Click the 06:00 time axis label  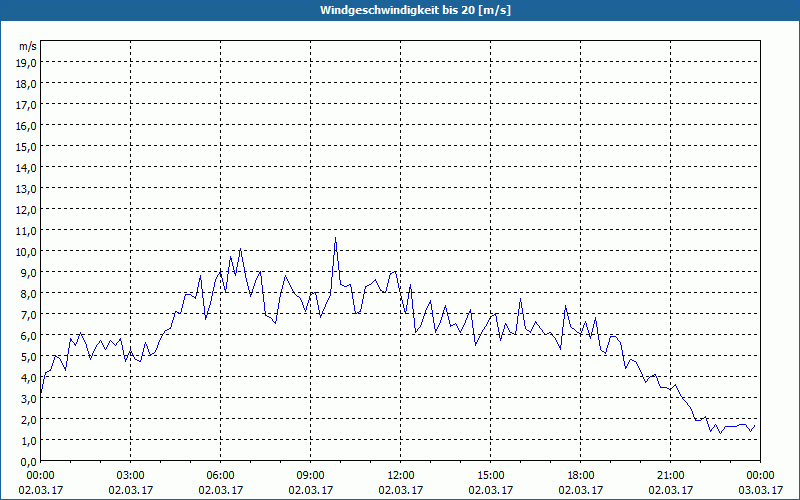click(220, 476)
